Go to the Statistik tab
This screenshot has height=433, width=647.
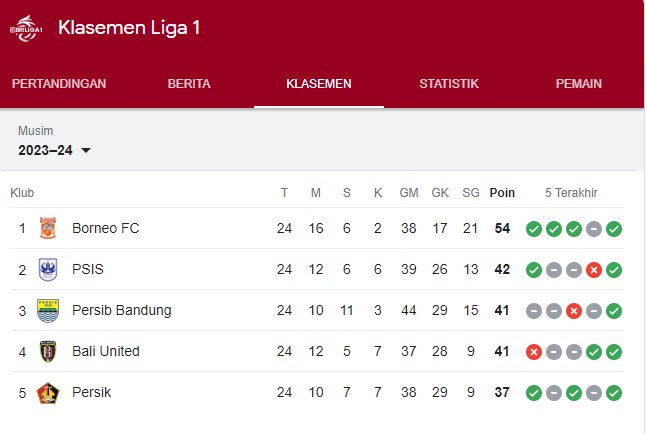(449, 83)
